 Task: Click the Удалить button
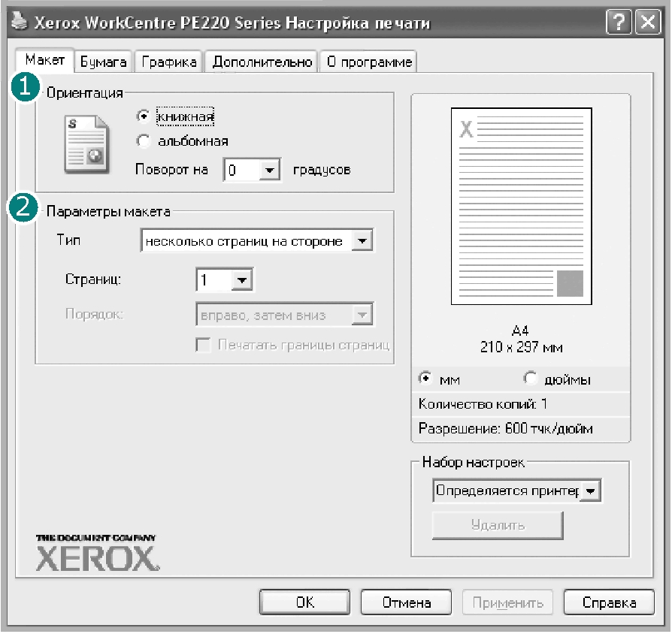[498, 525]
